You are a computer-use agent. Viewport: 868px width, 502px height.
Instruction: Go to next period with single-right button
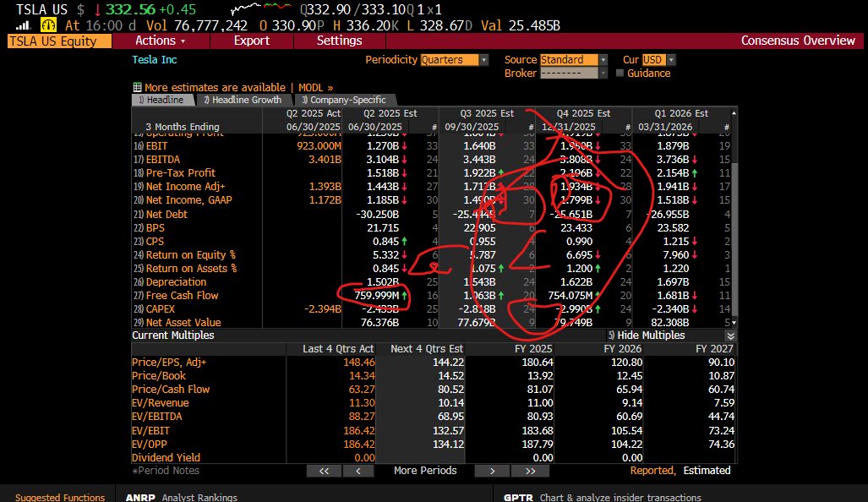492,471
